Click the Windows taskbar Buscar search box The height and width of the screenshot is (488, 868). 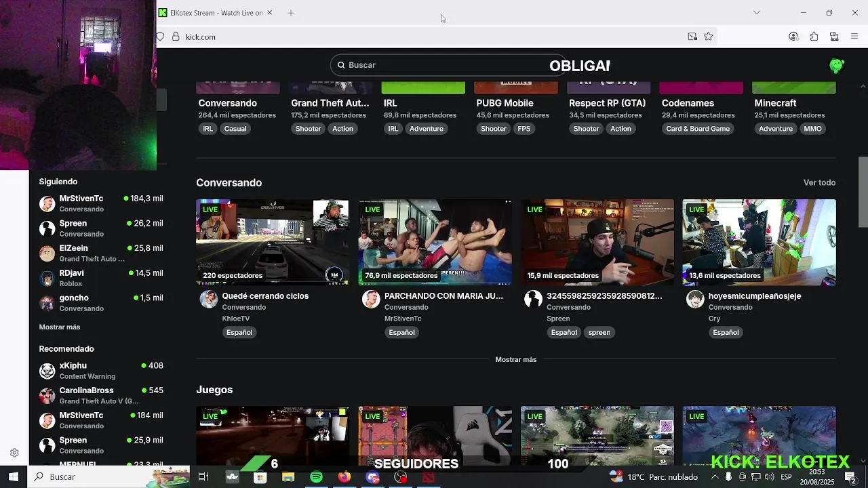click(108, 476)
